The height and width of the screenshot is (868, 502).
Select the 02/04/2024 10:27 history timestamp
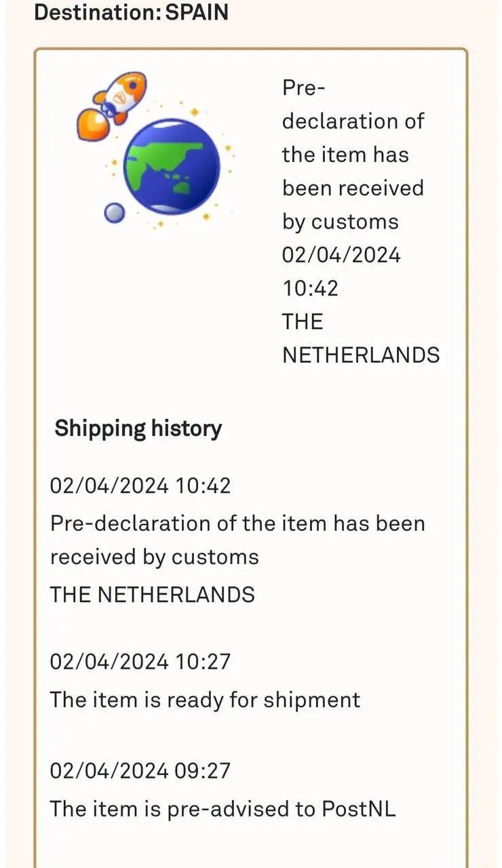[x=140, y=661]
